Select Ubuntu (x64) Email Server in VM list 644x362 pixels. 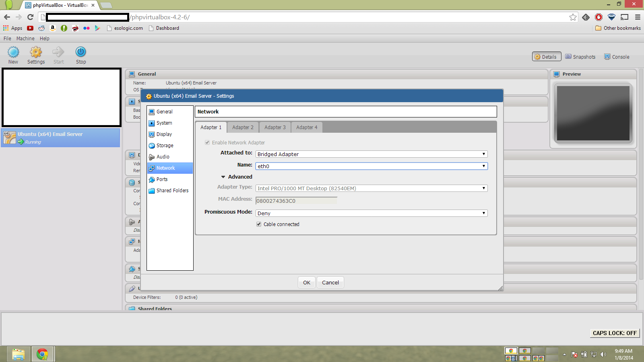[60, 138]
